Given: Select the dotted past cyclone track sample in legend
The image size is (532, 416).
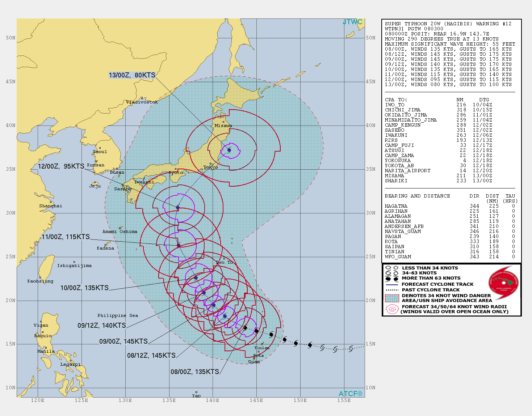Looking at the screenshot, I should coord(392,290).
